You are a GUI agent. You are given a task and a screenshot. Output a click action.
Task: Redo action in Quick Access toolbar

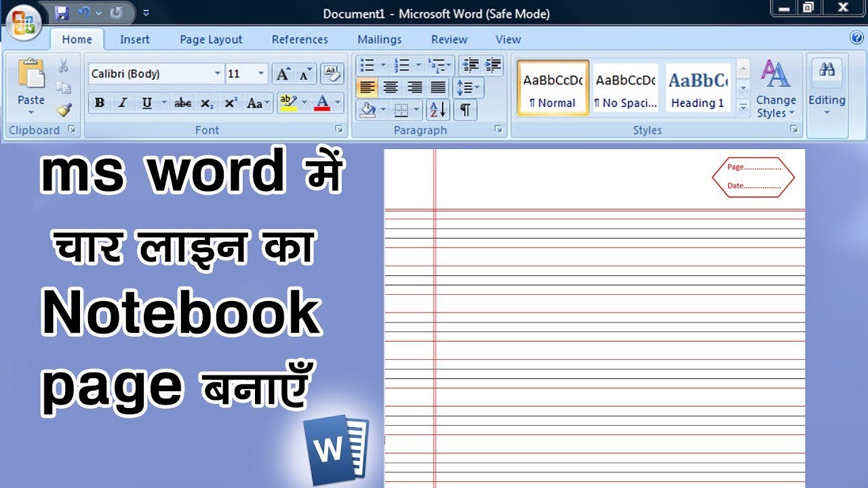click(x=115, y=13)
